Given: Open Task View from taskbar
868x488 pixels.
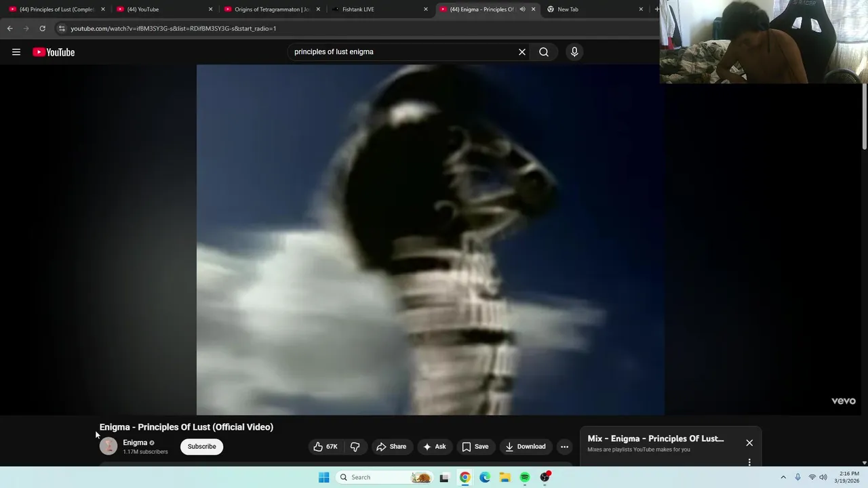Looking at the screenshot, I should click(x=444, y=477).
